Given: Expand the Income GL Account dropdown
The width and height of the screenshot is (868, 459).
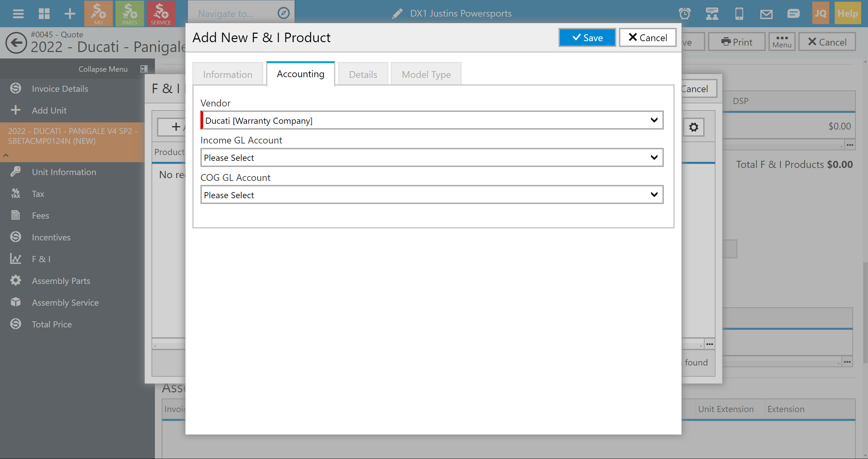Looking at the screenshot, I should (431, 158).
